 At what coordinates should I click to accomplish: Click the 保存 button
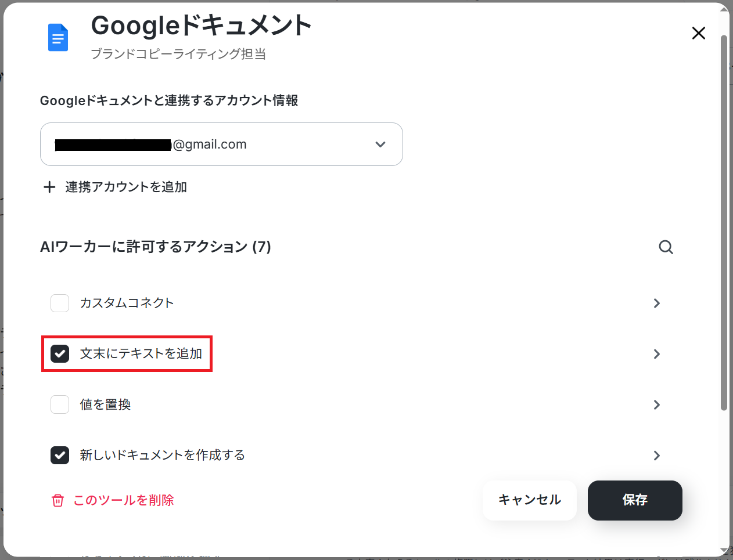[x=635, y=500]
